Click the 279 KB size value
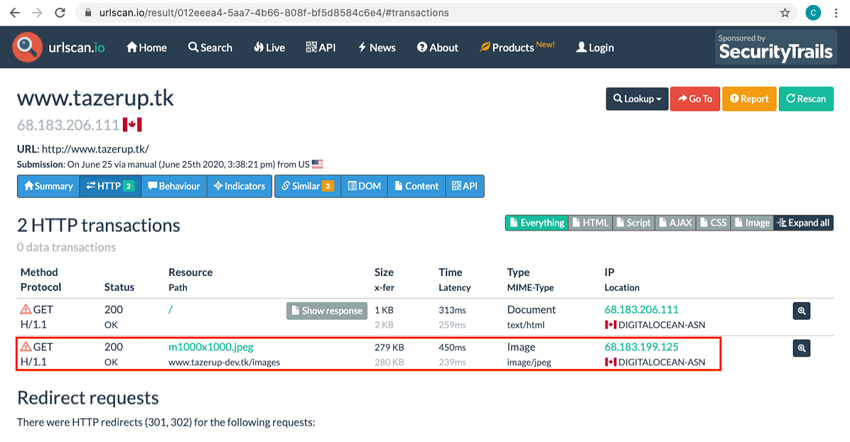This screenshot has height=442, width=850. coord(389,347)
